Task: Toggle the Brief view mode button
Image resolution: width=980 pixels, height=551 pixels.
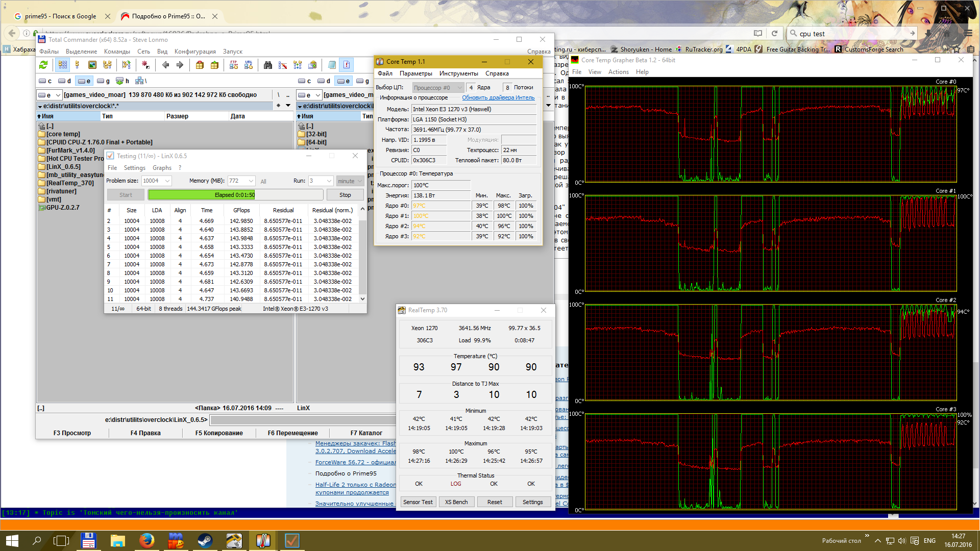Action: tap(63, 65)
